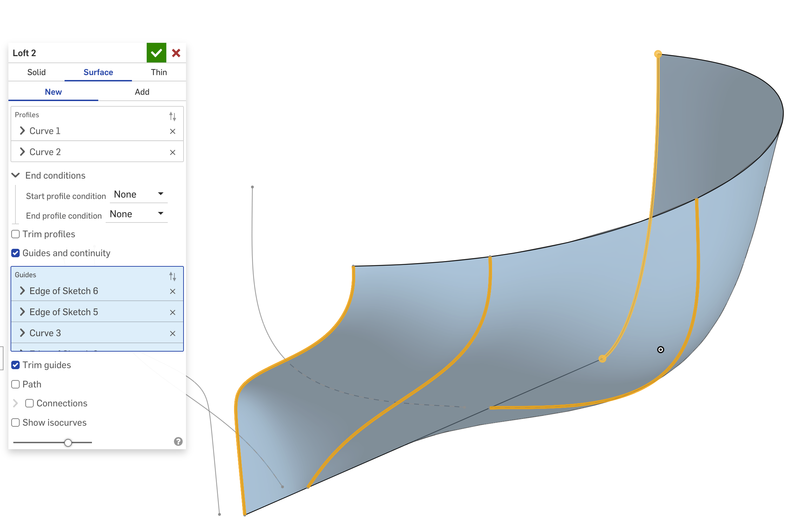The image size is (798, 532).
Task: Reorder Profiles list arrows icon
Action: (x=172, y=116)
